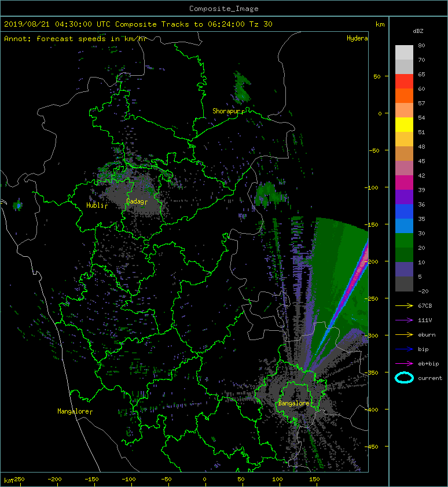Select the red swatch in dBZ scale
This screenshot has height=487, width=448.
pos(404,82)
